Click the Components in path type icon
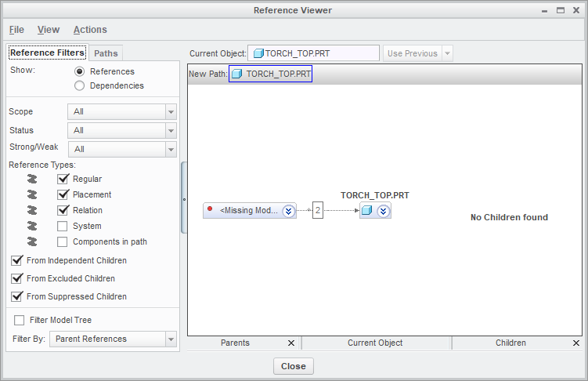 point(32,241)
